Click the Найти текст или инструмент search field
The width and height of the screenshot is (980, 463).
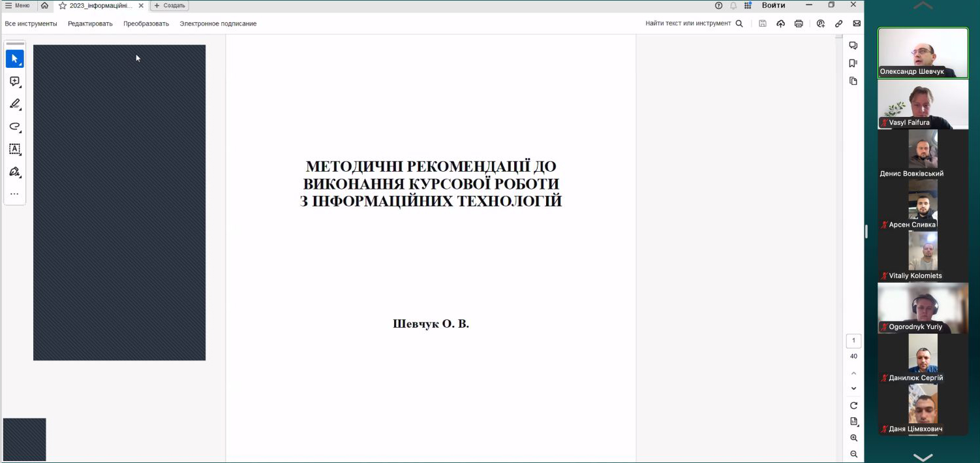coord(694,24)
